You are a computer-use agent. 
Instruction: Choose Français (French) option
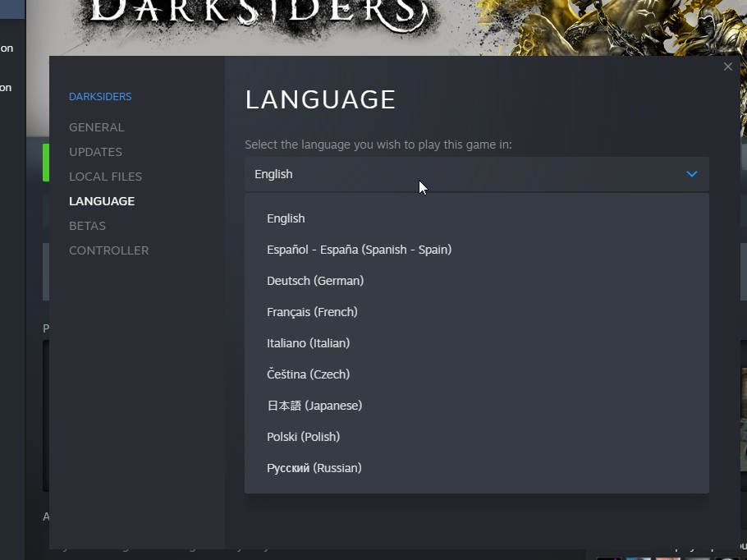(x=476, y=312)
